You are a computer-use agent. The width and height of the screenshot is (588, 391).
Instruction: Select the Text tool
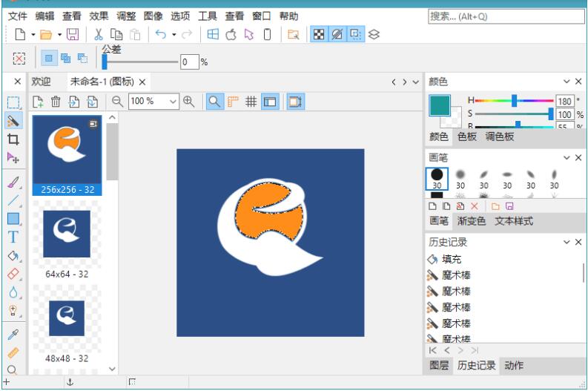(x=13, y=237)
